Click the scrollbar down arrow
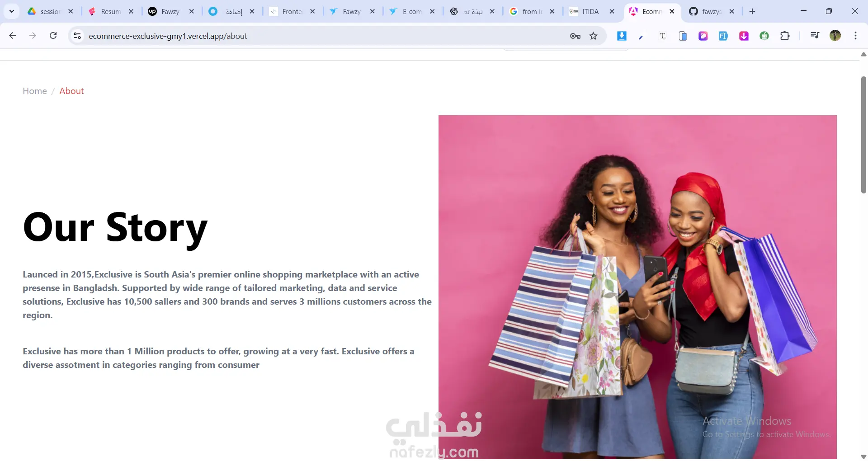The height and width of the screenshot is (461, 868). [x=863, y=456]
